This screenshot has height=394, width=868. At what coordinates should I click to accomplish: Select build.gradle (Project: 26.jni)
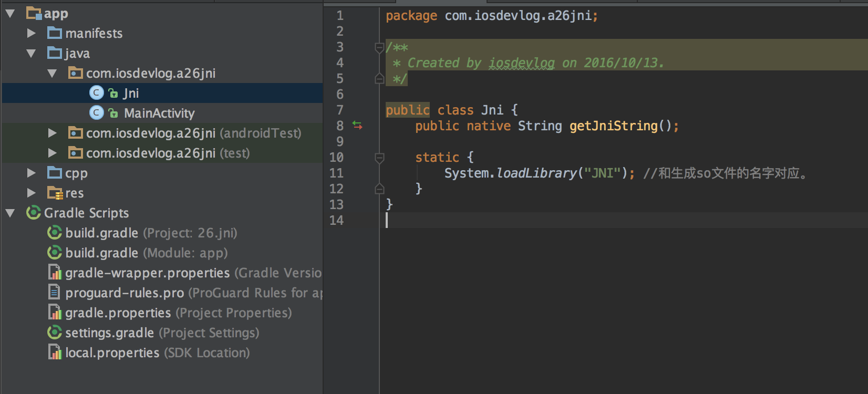point(151,233)
